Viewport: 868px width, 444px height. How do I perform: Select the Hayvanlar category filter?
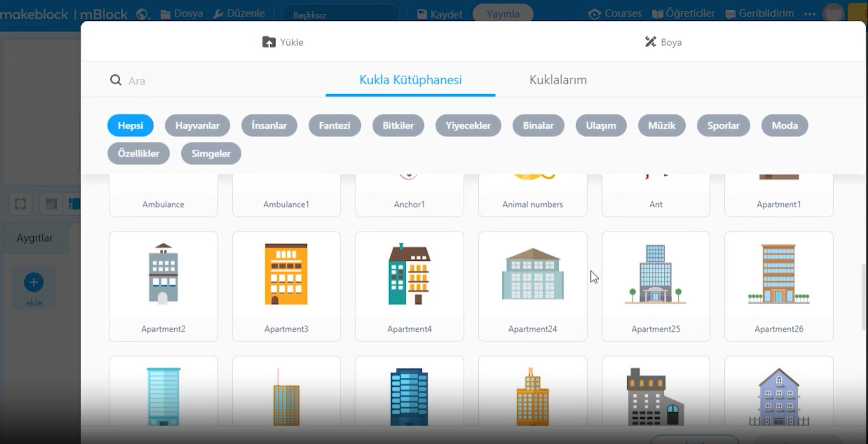(197, 125)
